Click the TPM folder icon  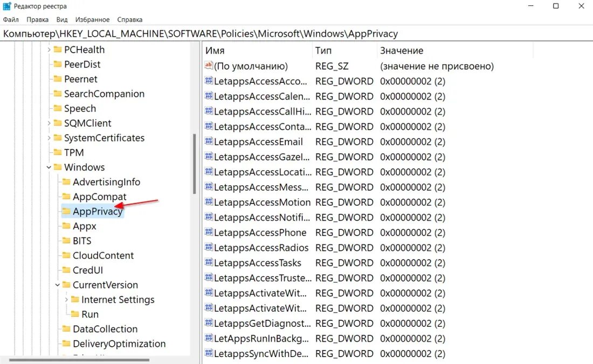(58, 152)
